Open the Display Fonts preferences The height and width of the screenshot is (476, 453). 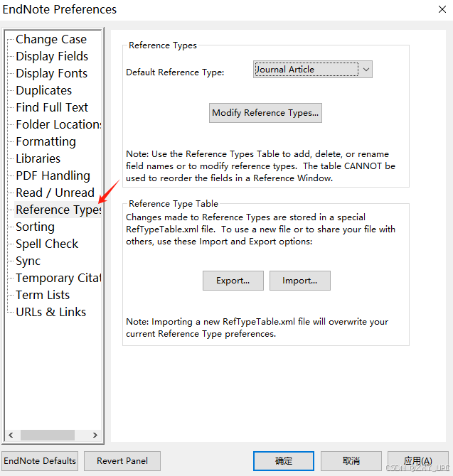point(52,73)
